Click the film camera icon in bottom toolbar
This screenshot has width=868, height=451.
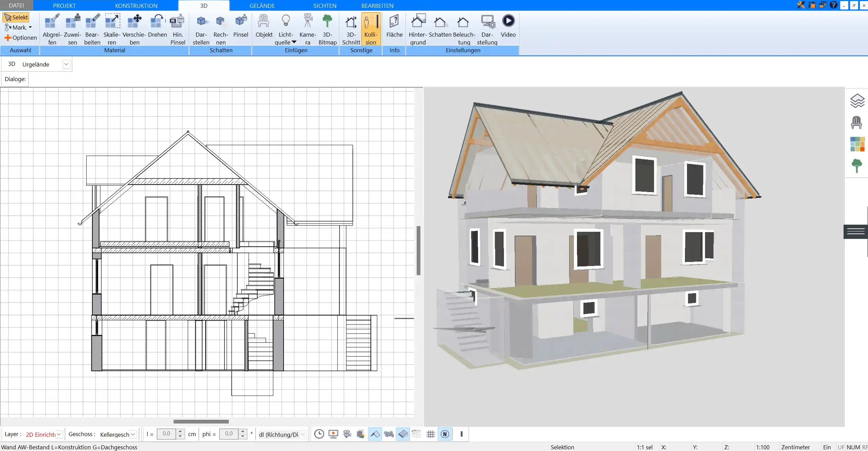347,434
